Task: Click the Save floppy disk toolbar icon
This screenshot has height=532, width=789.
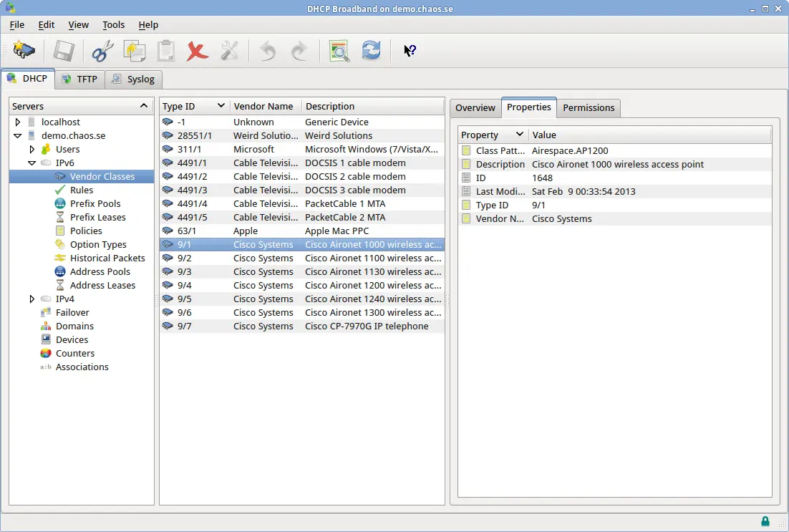Action: [x=64, y=51]
